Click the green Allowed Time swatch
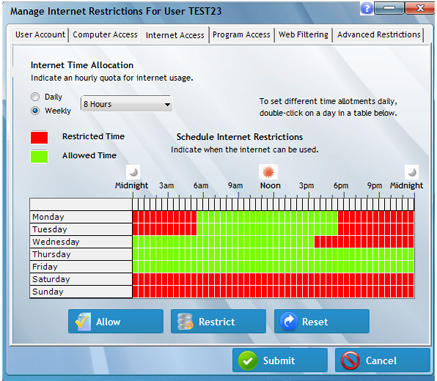Screen dimensions: 437x381 point(39,157)
